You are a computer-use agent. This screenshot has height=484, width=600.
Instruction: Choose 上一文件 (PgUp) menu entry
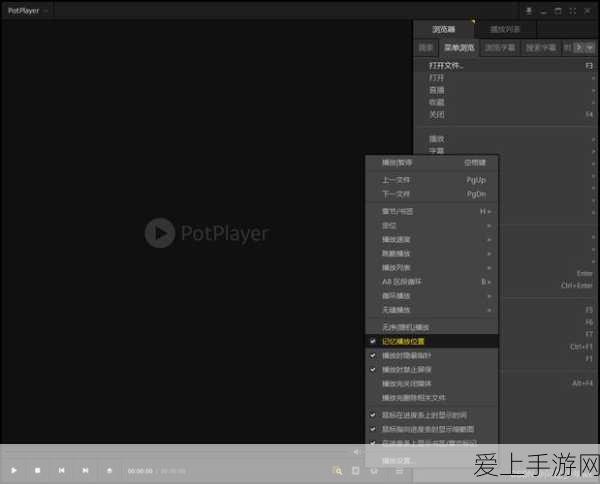pyautogui.click(x=432, y=180)
